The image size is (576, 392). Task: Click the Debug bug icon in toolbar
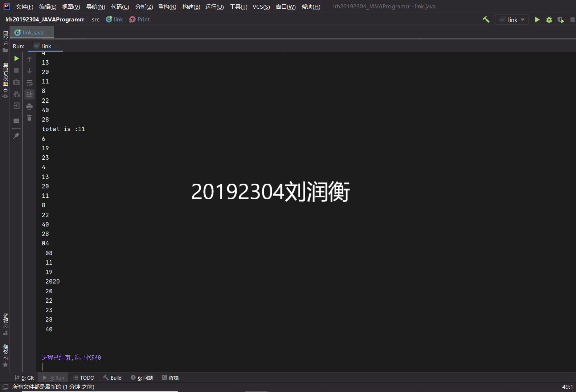pos(549,20)
